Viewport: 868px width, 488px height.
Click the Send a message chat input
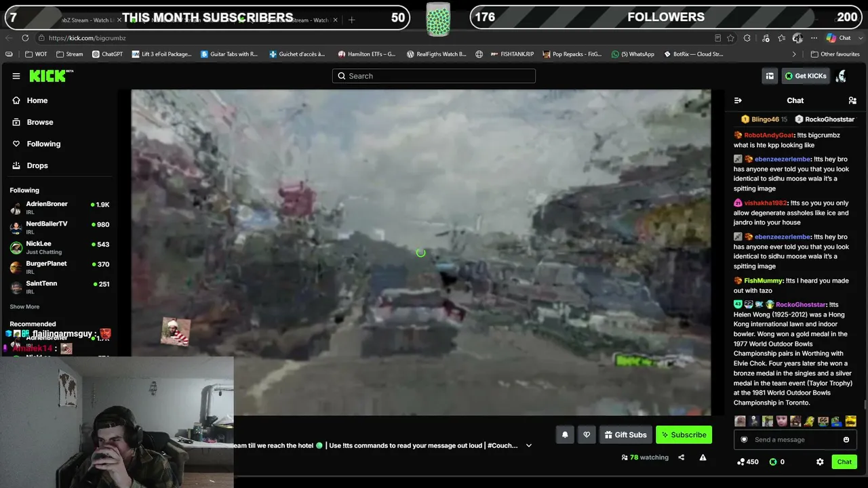click(x=795, y=440)
